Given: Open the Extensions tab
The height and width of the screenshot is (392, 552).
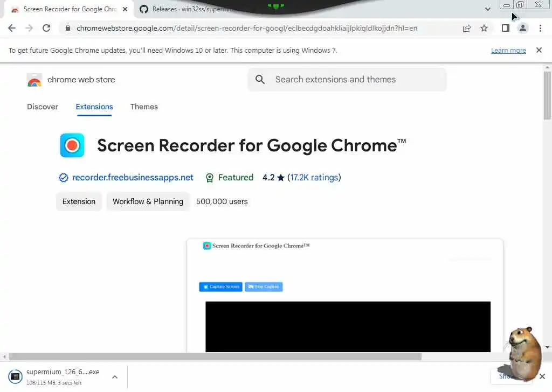Looking at the screenshot, I should (x=94, y=107).
